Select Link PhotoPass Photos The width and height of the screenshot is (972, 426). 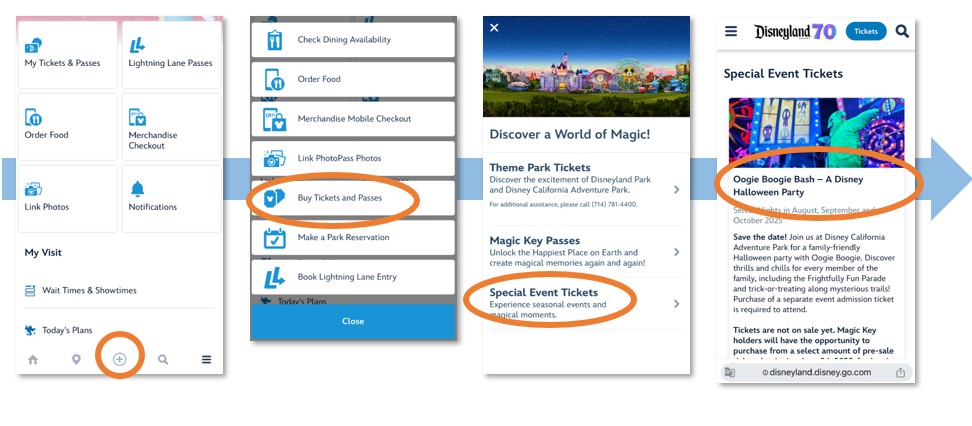(353, 159)
